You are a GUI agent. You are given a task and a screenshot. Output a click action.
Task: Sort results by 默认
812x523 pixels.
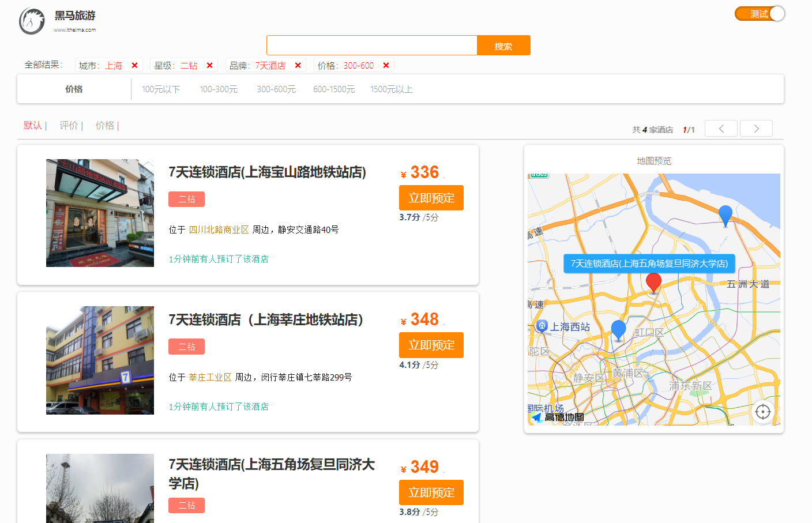[x=33, y=126]
